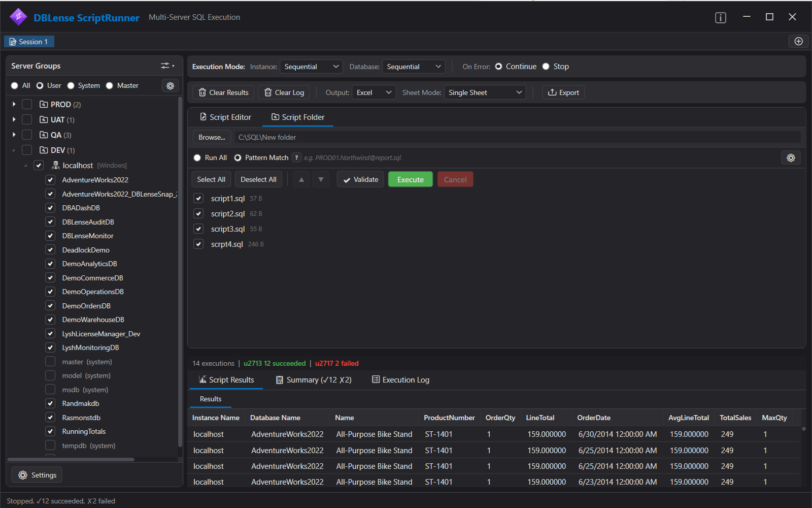Click the Clear Results trash icon
This screenshot has height=508, width=812.
tap(202, 92)
